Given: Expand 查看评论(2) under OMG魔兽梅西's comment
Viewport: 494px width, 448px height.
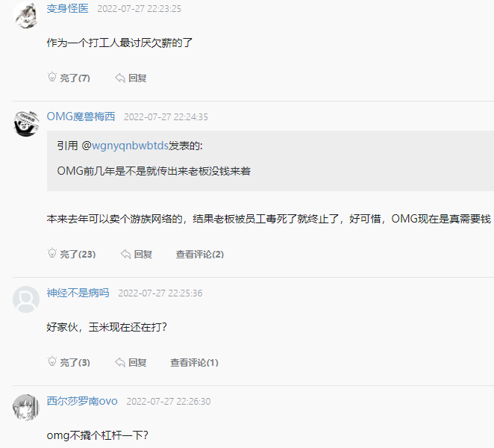Looking at the screenshot, I should tap(200, 255).
